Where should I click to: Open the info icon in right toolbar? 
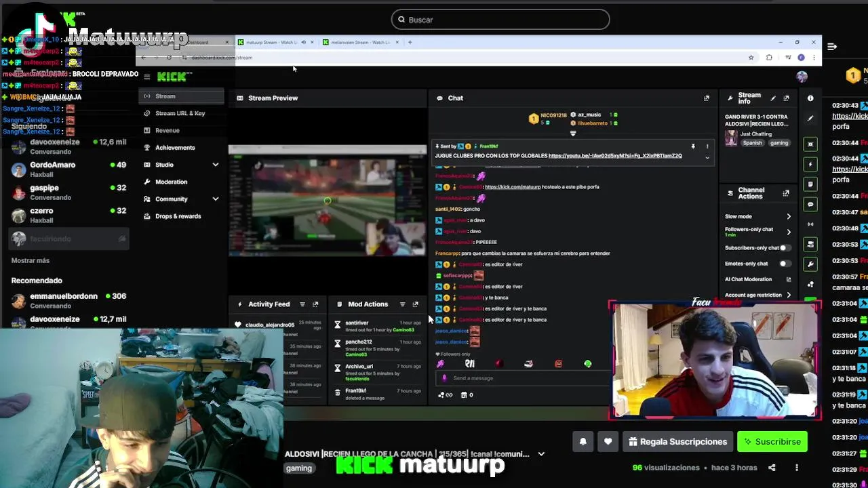point(810,98)
